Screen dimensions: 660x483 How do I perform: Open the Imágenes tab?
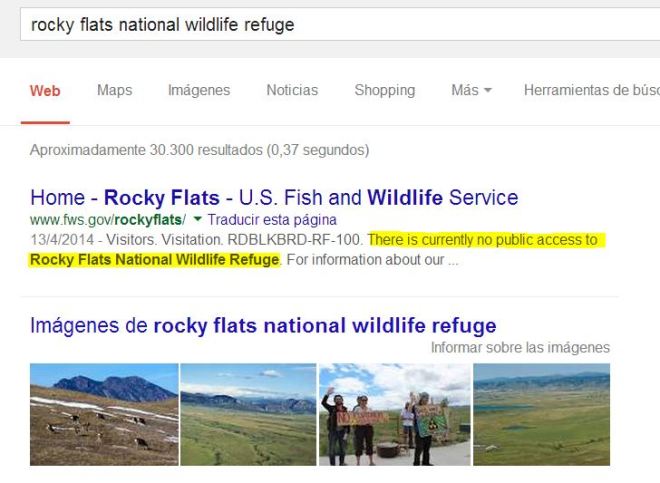[198, 91]
